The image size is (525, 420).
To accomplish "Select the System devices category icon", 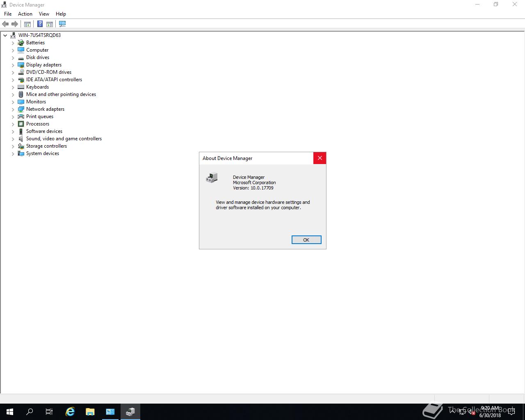I will (21, 153).
